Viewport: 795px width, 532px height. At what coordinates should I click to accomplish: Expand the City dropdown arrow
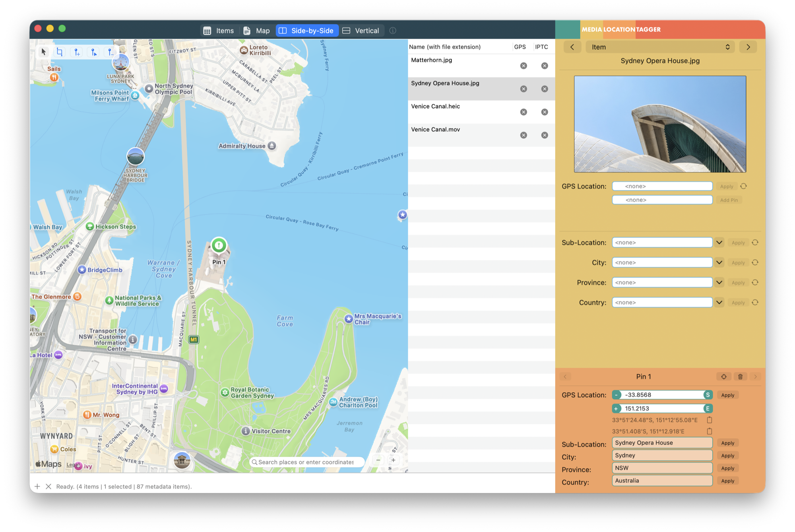click(719, 262)
